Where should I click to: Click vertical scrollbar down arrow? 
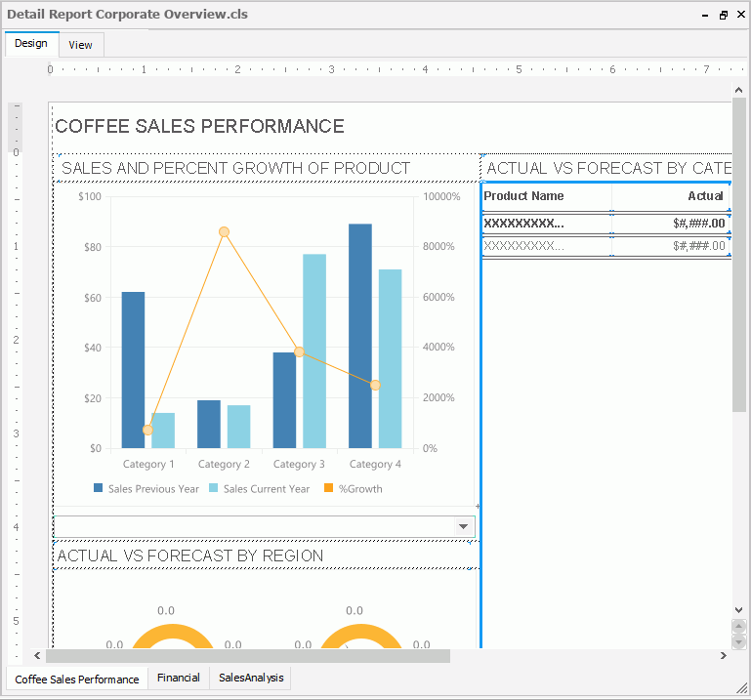(738, 610)
